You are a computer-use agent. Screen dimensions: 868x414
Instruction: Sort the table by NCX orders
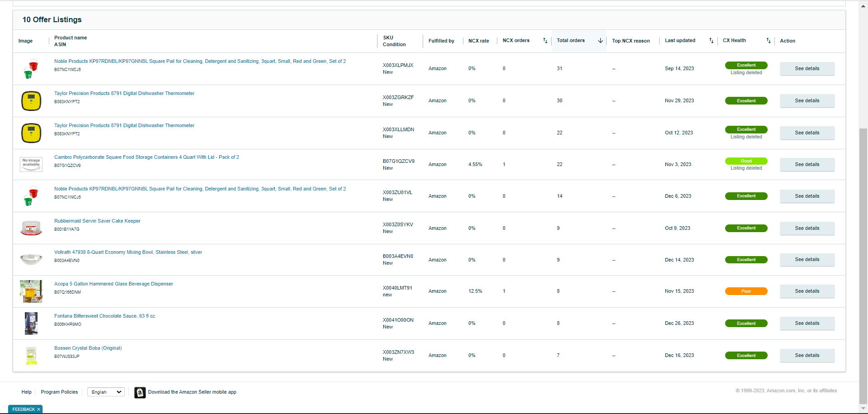(x=545, y=41)
